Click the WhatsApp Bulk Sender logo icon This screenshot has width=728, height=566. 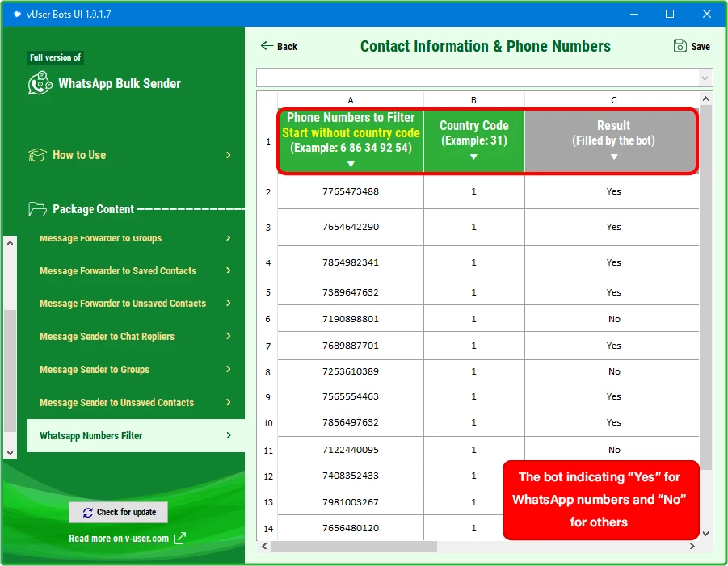(40, 83)
